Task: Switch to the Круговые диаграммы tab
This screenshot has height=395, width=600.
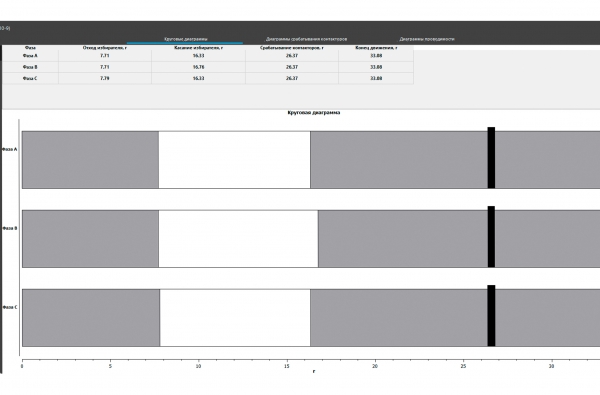Action: pos(186,39)
